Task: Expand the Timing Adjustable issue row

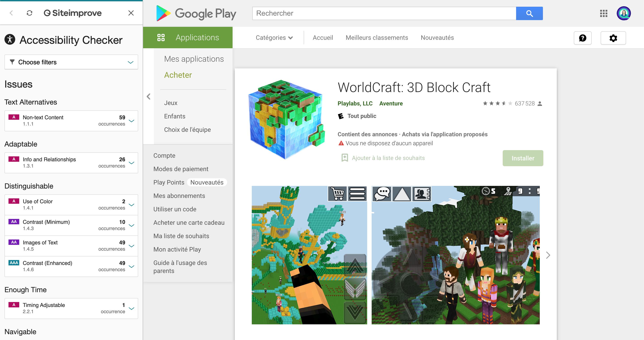Action: tap(132, 308)
